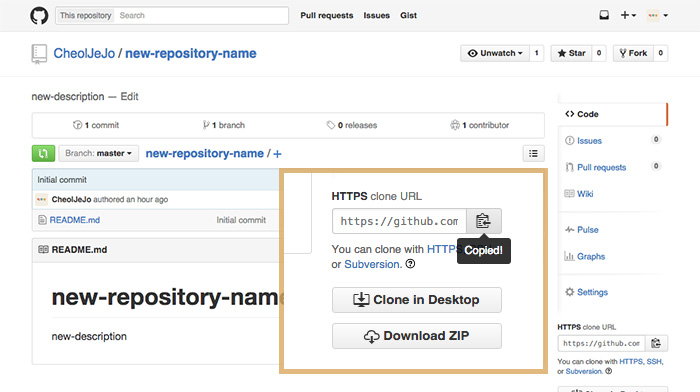The width and height of the screenshot is (700, 392).
Task: Add a new file with the plus link
Action: pyautogui.click(x=277, y=154)
